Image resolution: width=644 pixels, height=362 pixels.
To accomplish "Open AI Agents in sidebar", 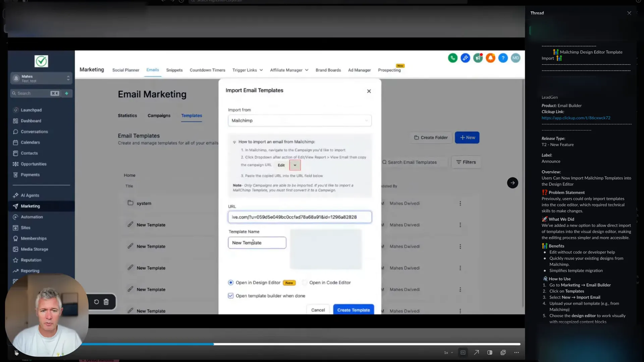I will pos(30,195).
